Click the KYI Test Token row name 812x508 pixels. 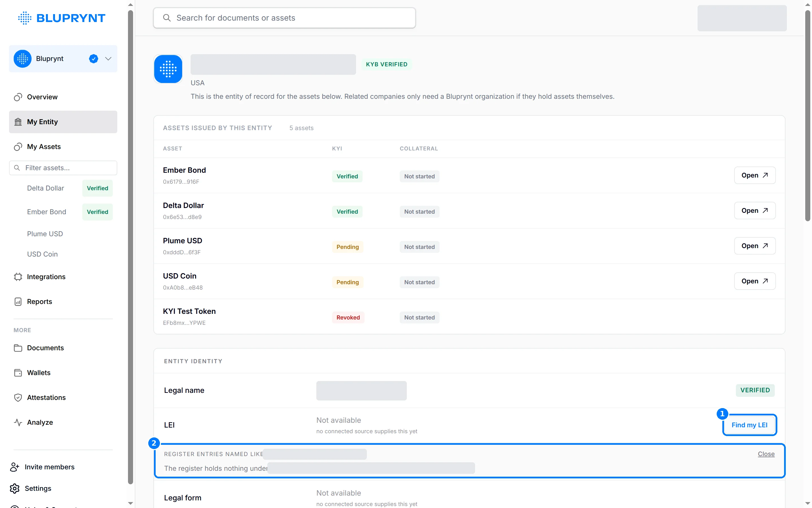point(189,312)
